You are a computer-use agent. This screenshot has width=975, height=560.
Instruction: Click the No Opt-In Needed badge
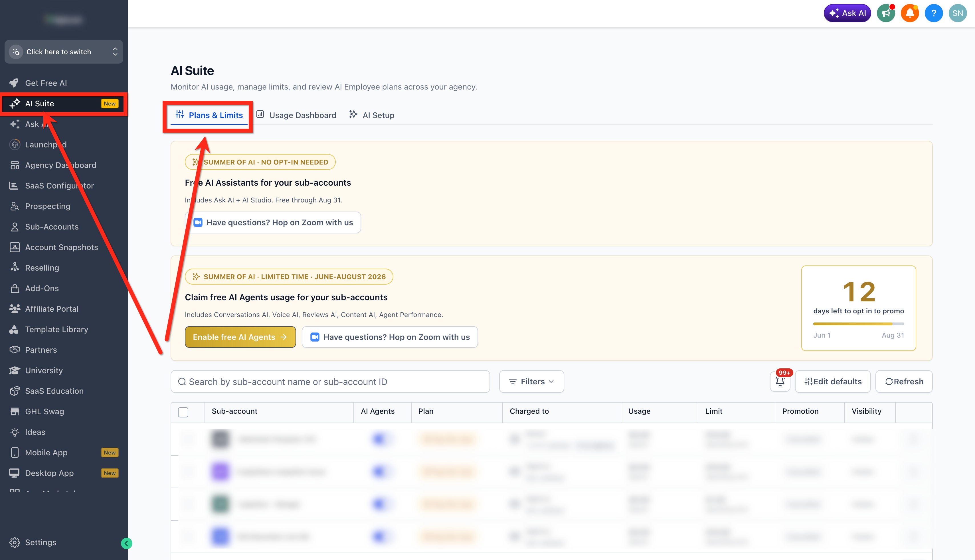(x=260, y=162)
